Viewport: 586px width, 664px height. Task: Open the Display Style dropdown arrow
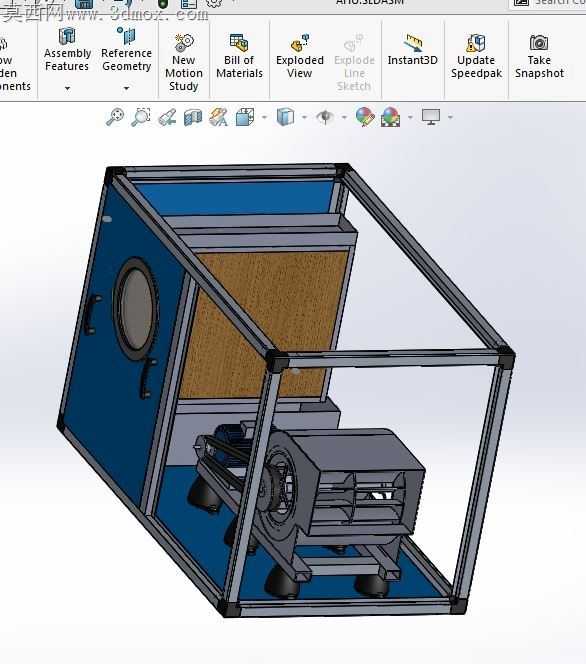tap(304, 117)
